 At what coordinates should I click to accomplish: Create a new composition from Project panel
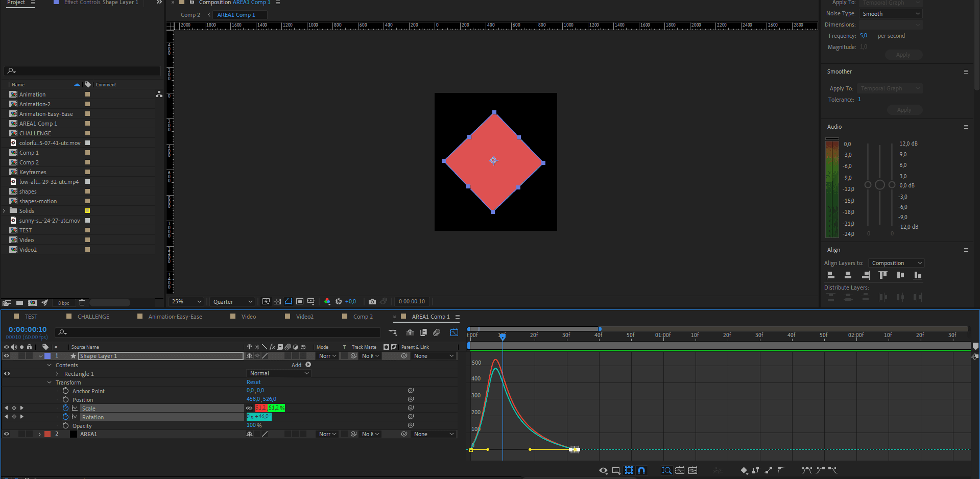pyautogui.click(x=32, y=303)
